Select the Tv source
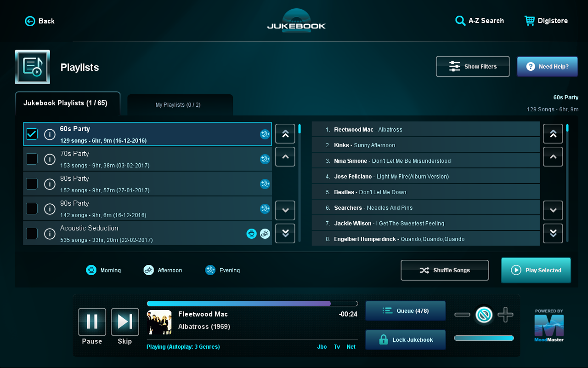Image resolution: width=588 pixels, height=368 pixels. click(x=337, y=347)
